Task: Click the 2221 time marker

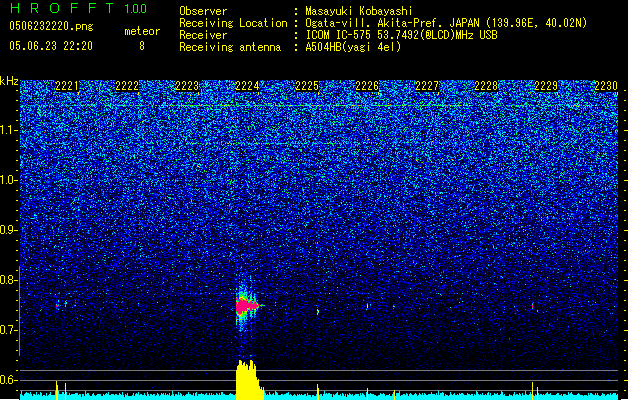Action: tap(67, 86)
